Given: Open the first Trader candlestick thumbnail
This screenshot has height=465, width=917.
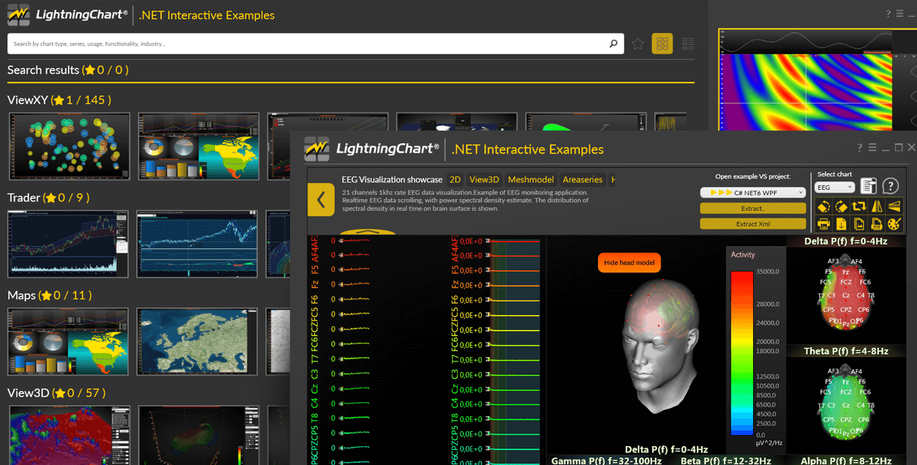Looking at the screenshot, I should pyautogui.click(x=68, y=244).
